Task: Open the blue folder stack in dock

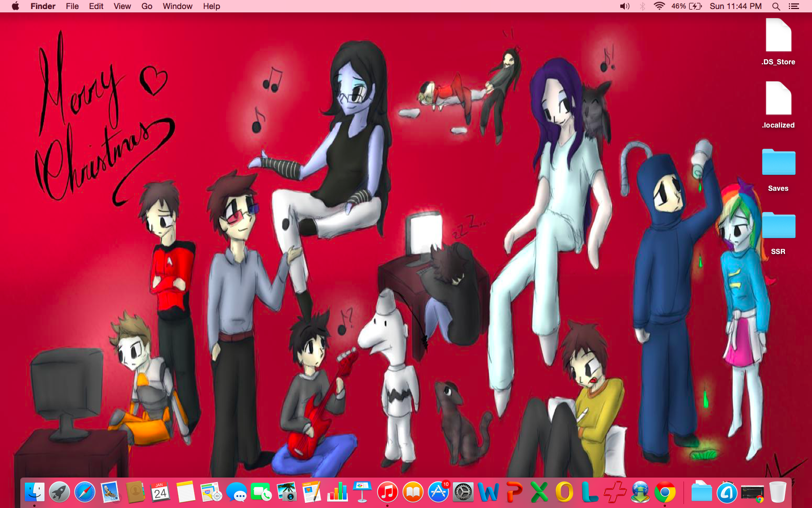Action: click(x=701, y=492)
